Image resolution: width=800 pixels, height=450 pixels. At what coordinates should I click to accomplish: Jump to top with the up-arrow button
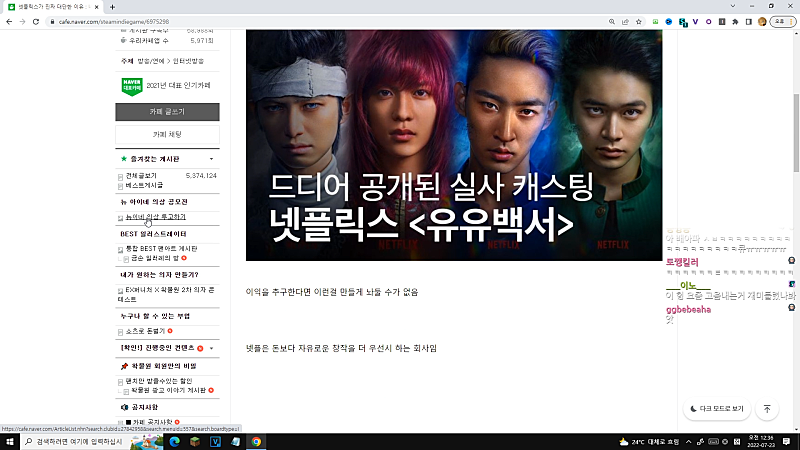tap(767, 409)
